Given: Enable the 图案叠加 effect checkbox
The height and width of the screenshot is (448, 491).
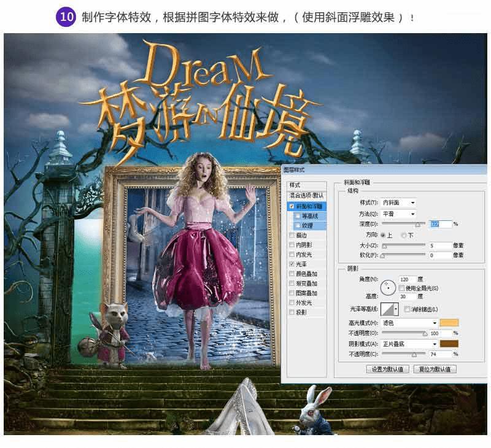Looking at the screenshot, I should click(x=292, y=293).
